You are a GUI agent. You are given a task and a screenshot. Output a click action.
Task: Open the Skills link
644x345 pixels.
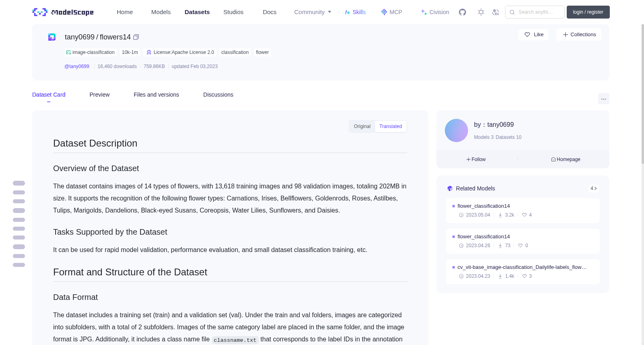[355, 12]
